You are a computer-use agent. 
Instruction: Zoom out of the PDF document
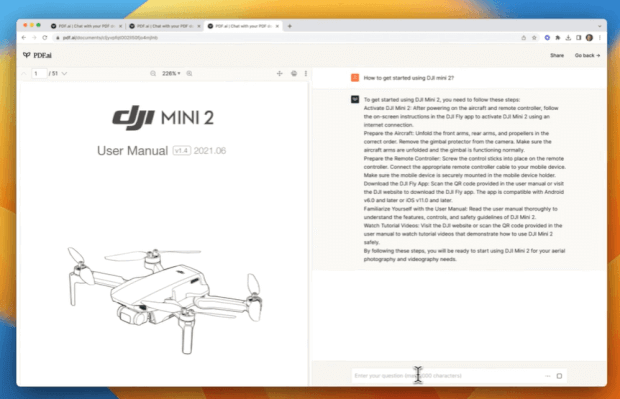(153, 74)
